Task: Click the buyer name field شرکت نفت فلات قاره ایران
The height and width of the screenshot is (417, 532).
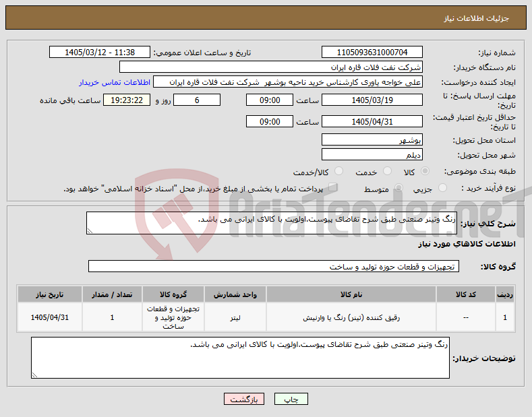Action: [271, 67]
